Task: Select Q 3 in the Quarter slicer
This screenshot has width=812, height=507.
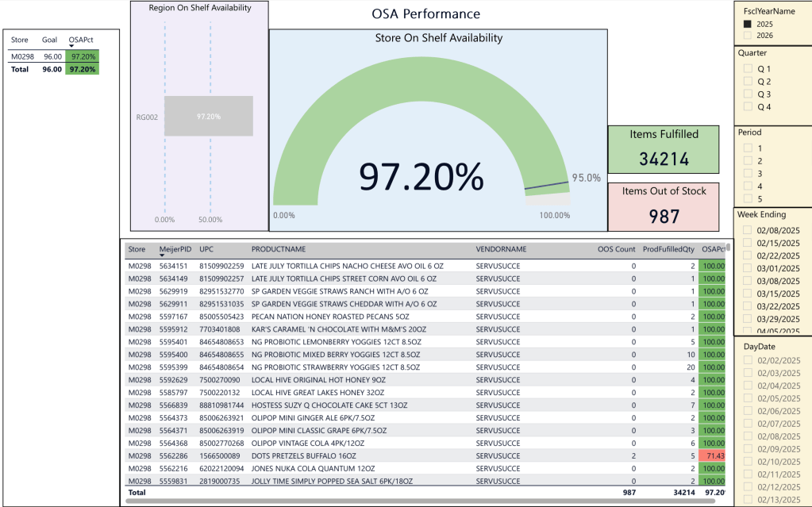Action: 747,94
